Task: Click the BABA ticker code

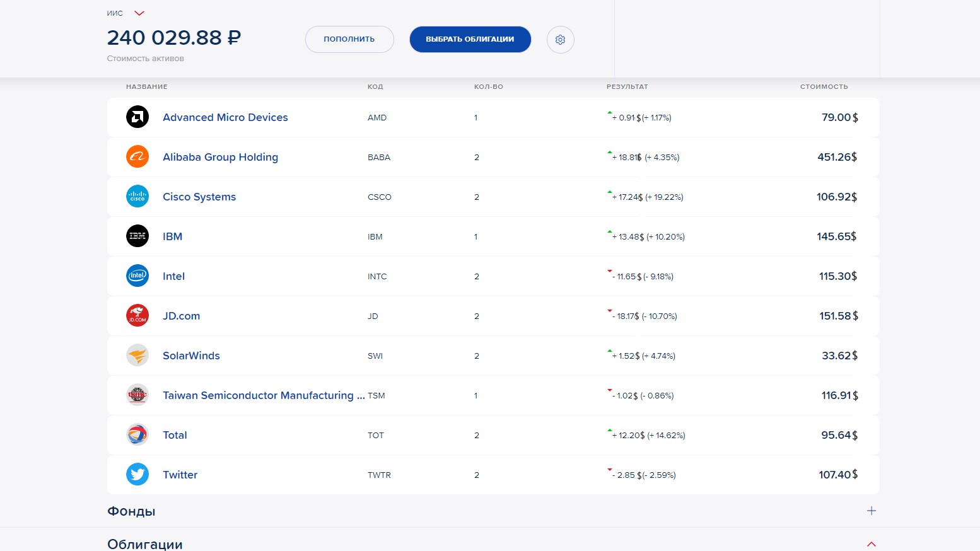Action: 379,158
